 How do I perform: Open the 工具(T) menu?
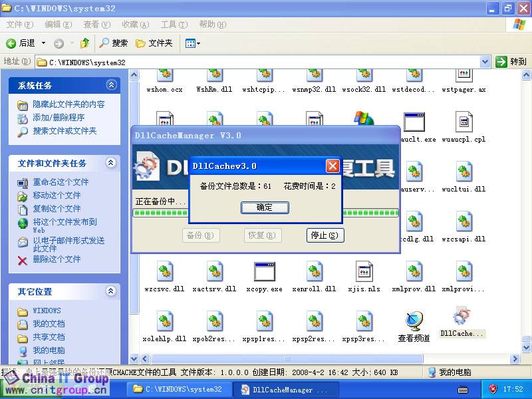(x=174, y=25)
